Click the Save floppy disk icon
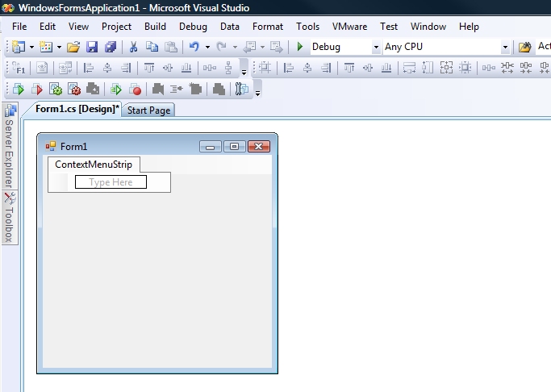This screenshot has width=551, height=392. click(x=92, y=47)
